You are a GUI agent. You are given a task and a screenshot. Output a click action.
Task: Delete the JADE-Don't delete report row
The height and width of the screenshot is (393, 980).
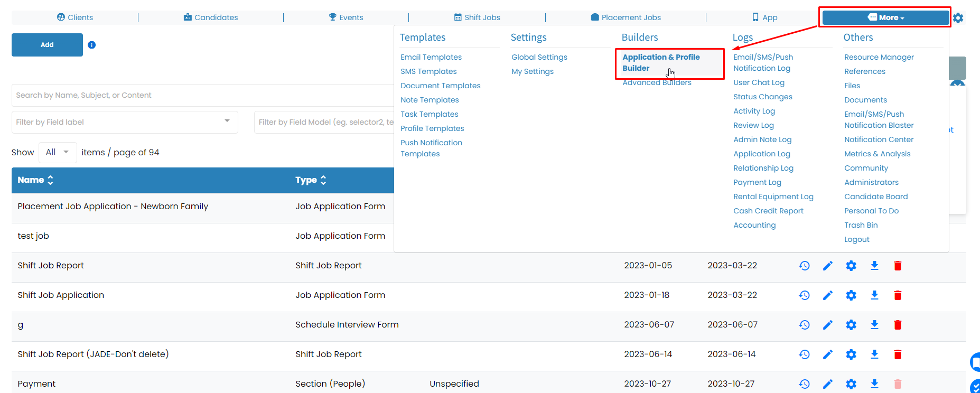pyautogui.click(x=898, y=354)
